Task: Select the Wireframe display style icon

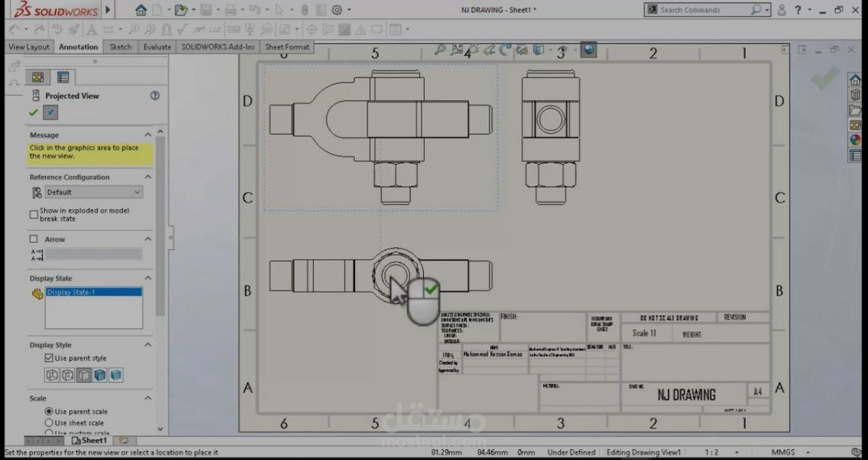Action: click(52, 375)
